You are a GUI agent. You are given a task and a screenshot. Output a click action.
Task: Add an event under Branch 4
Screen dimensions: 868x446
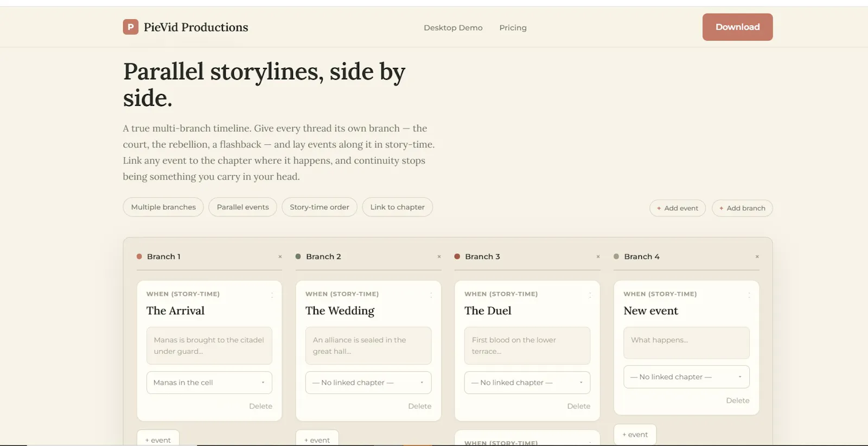(635, 435)
